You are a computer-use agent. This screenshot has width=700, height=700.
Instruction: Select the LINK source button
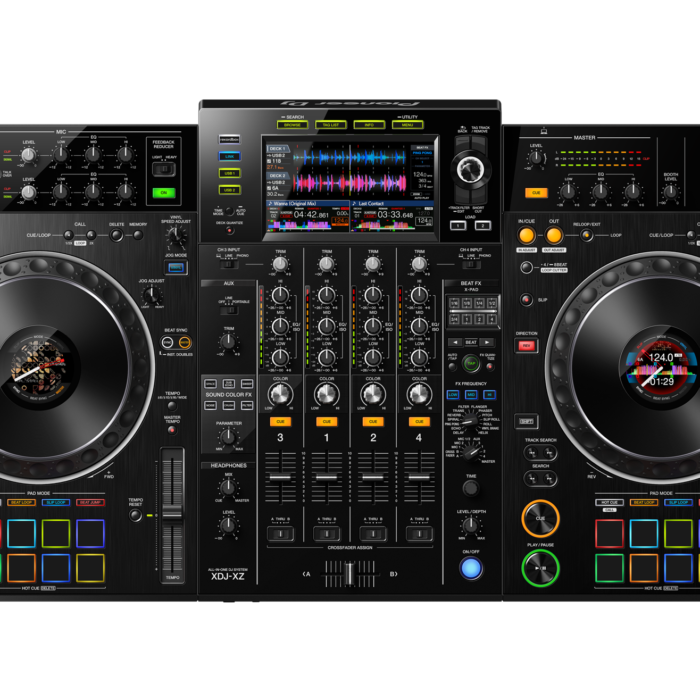coord(229,156)
